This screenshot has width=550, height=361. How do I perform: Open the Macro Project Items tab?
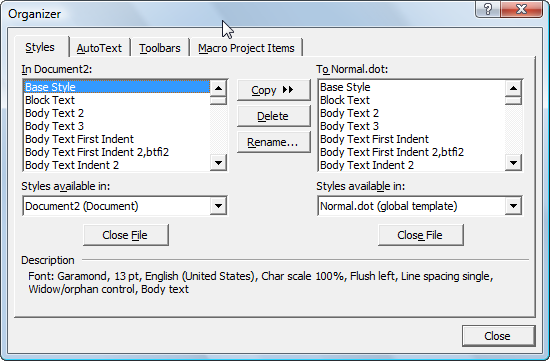click(x=246, y=48)
